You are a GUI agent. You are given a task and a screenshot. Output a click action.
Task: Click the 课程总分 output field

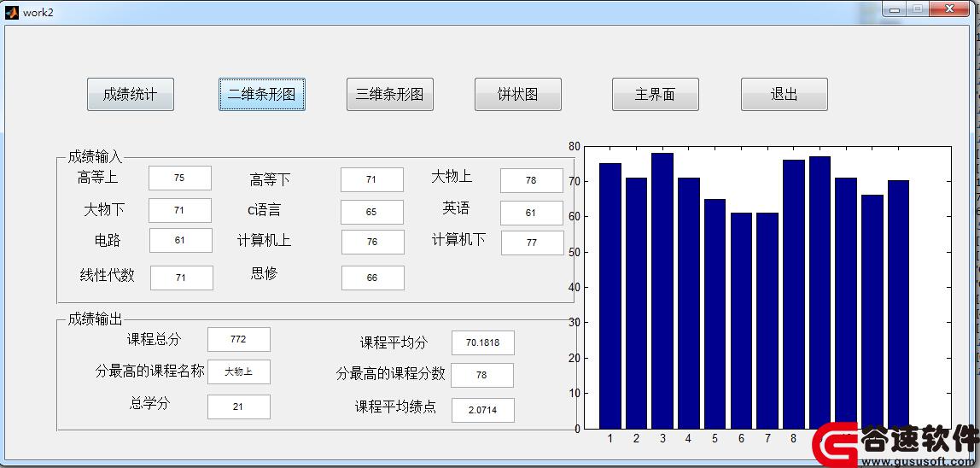pos(239,339)
